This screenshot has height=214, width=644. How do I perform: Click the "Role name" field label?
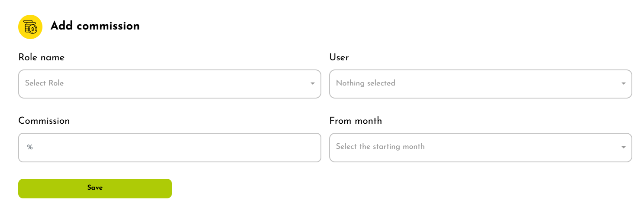[x=41, y=57]
